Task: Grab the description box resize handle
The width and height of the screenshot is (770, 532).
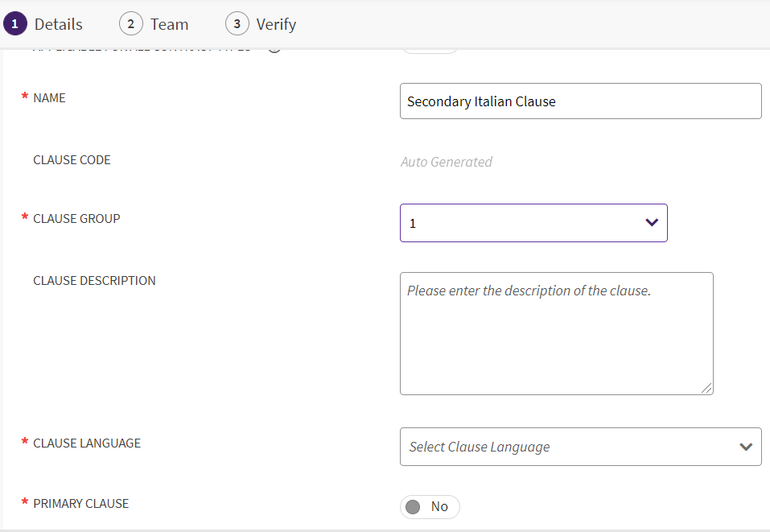Action: pos(706,388)
